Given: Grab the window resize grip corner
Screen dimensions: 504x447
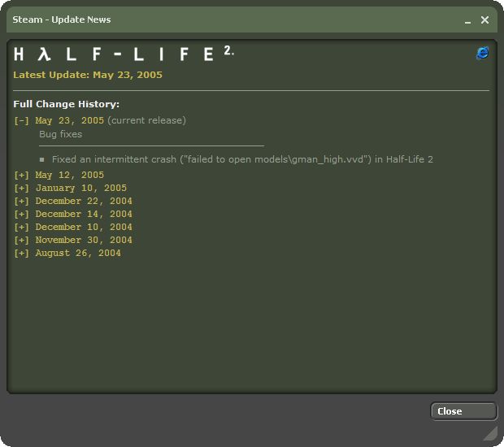Looking at the screenshot, I should [490, 433].
